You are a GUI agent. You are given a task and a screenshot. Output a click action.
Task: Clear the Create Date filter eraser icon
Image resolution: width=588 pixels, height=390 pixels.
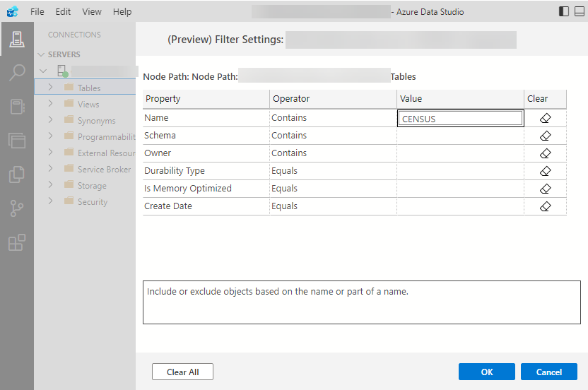[x=545, y=206]
